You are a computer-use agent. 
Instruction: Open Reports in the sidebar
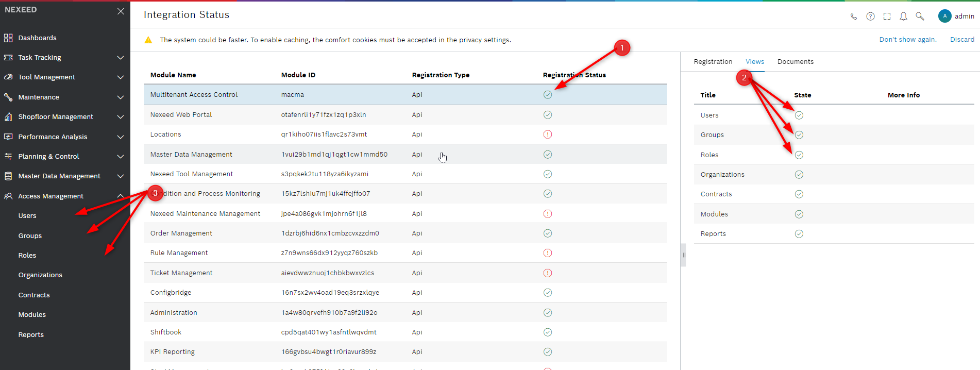pos(31,335)
